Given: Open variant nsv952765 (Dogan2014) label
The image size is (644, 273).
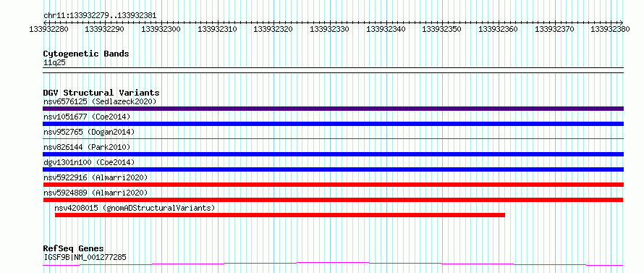Looking at the screenshot, I should pyautogui.click(x=89, y=132).
